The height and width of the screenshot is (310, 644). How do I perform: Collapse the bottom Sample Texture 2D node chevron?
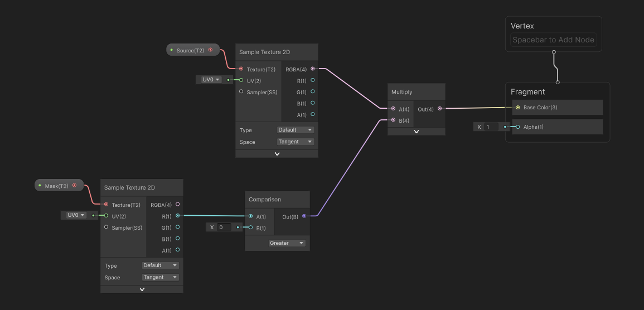coord(142,289)
